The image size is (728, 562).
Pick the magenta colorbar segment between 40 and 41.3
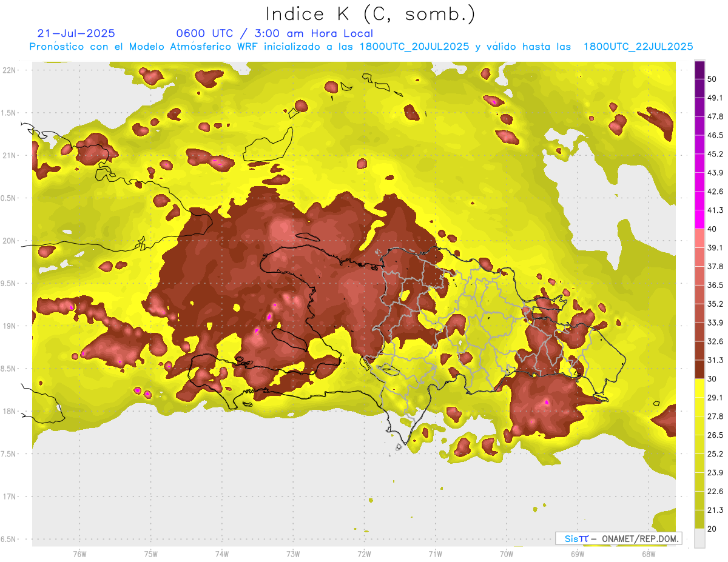pyautogui.click(x=699, y=219)
